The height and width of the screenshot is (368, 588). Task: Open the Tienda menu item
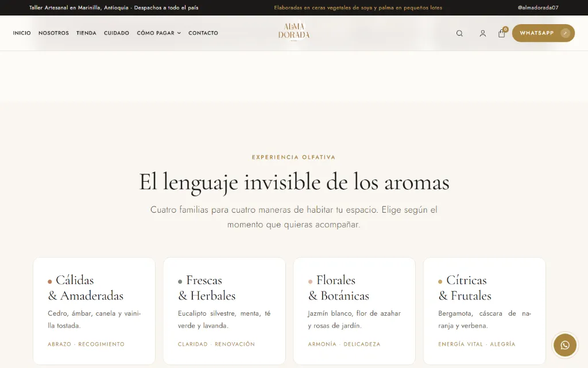click(86, 33)
